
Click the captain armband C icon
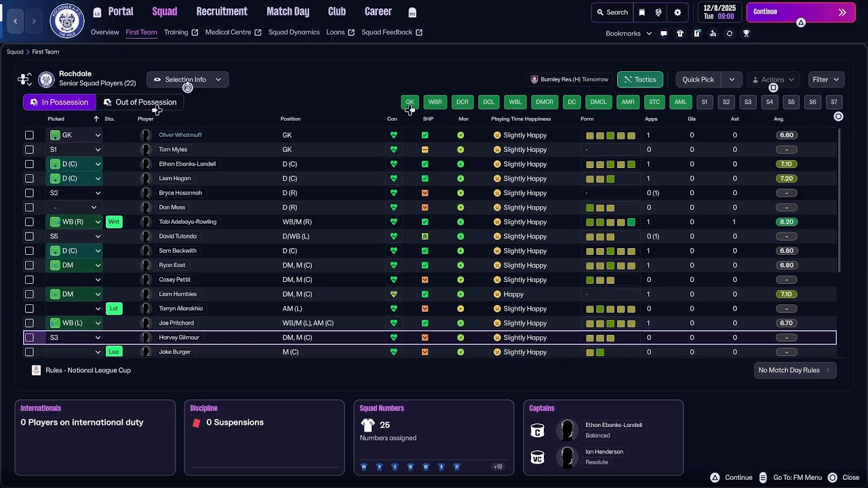pyautogui.click(x=537, y=430)
